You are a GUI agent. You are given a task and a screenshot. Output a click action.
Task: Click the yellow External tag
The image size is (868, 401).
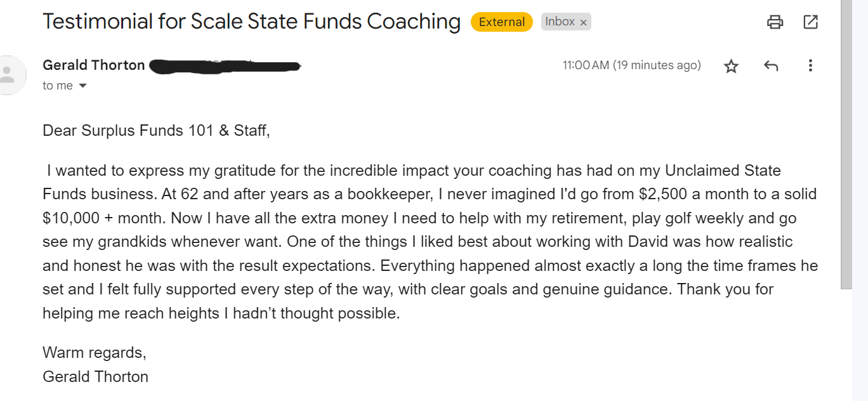click(x=501, y=22)
